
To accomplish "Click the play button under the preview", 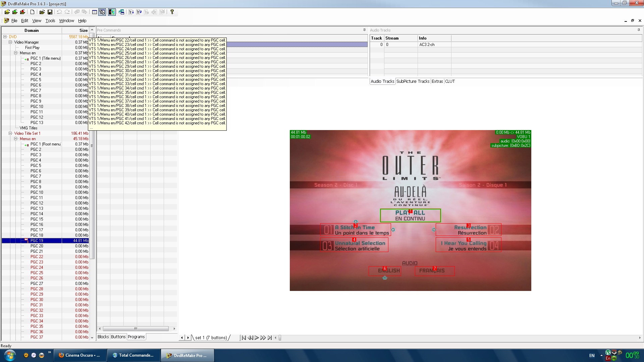I will 257,338.
